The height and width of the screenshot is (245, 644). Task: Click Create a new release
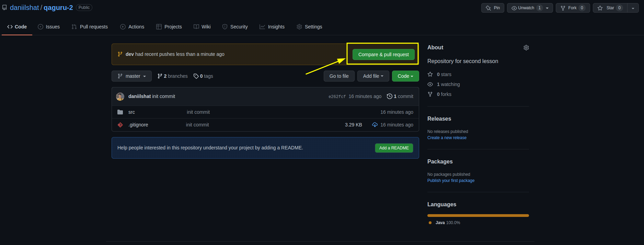point(447,138)
